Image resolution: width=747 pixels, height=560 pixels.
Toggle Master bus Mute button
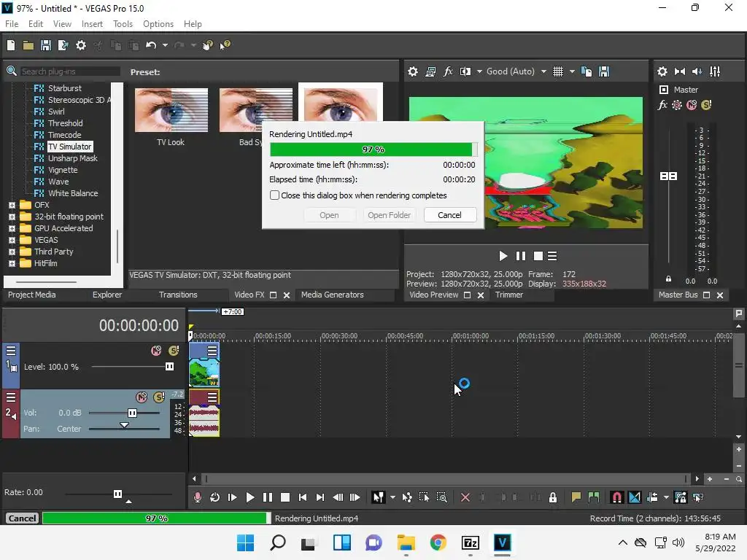coord(692,105)
